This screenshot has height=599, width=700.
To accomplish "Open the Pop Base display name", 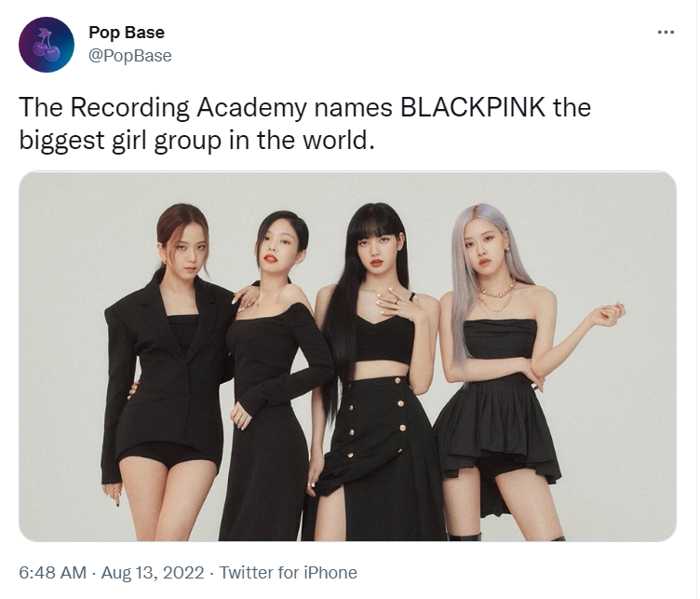I will point(127,33).
